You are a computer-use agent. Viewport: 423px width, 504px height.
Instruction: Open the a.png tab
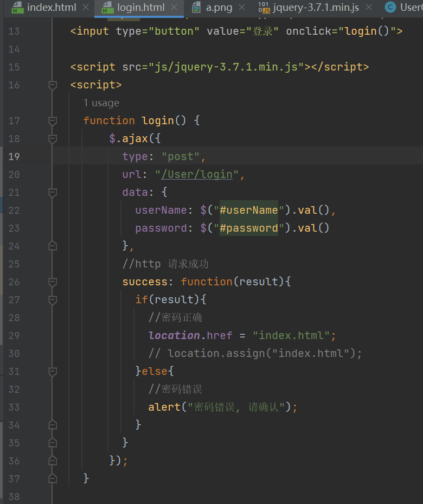(219, 7)
